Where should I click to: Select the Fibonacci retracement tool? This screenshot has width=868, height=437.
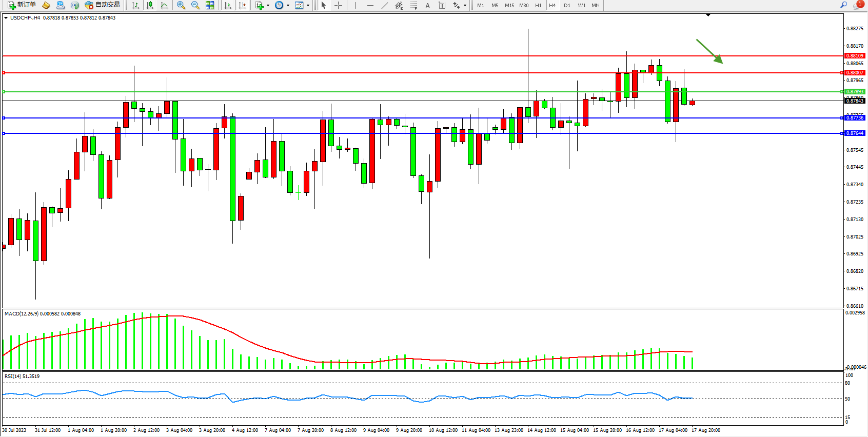coord(413,5)
